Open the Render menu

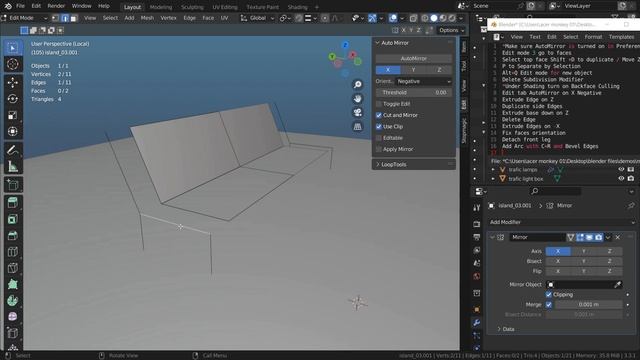56,6
